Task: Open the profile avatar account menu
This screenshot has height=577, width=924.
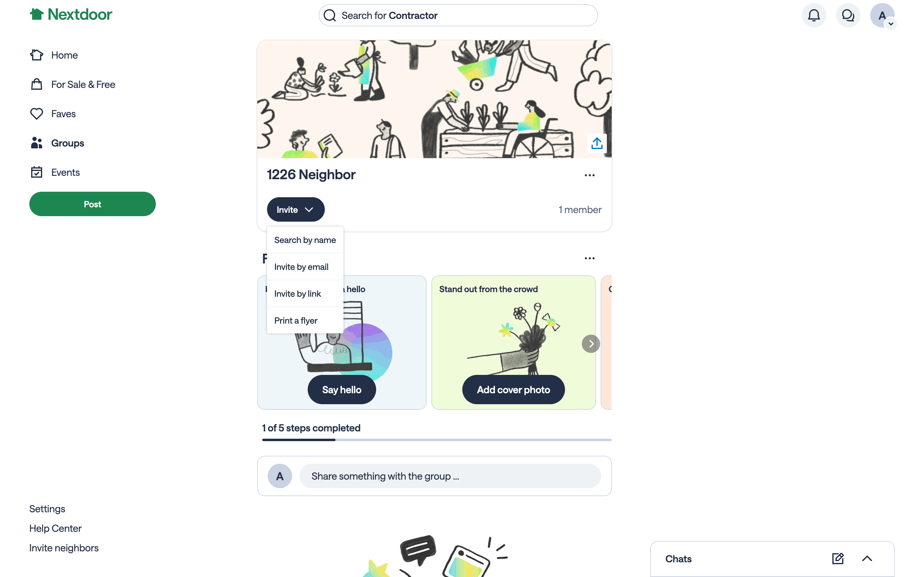Action: pos(882,15)
